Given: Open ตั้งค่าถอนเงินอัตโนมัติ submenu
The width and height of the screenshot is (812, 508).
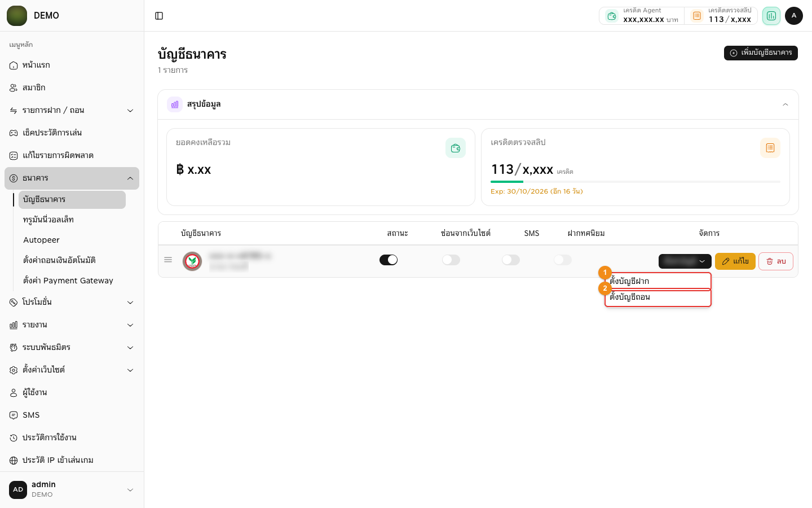Looking at the screenshot, I should pos(72,261).
